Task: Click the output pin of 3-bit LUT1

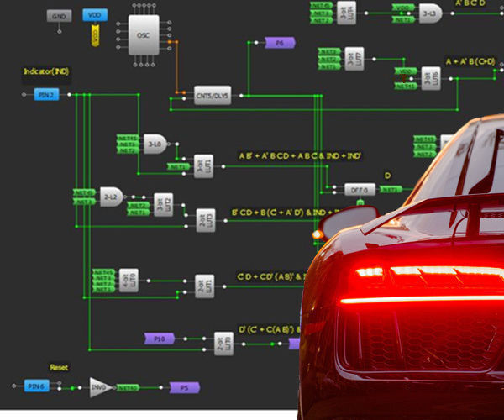Action: (x=223, y=166)
